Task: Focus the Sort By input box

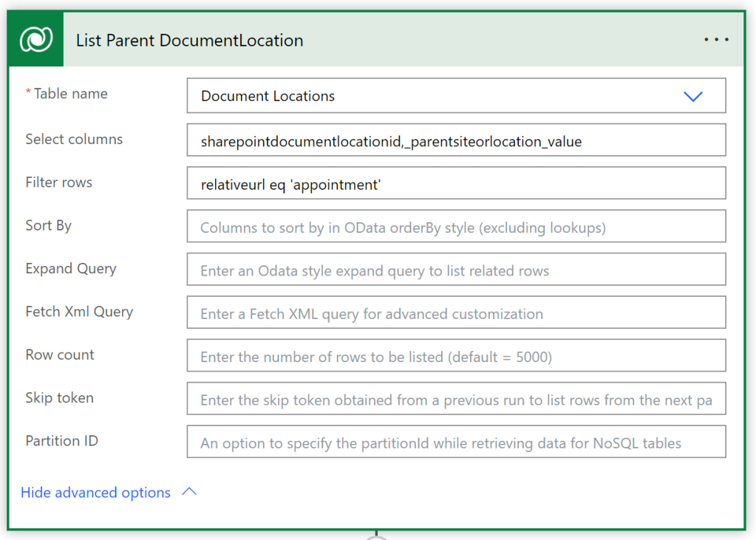Action: coord(456,227)
